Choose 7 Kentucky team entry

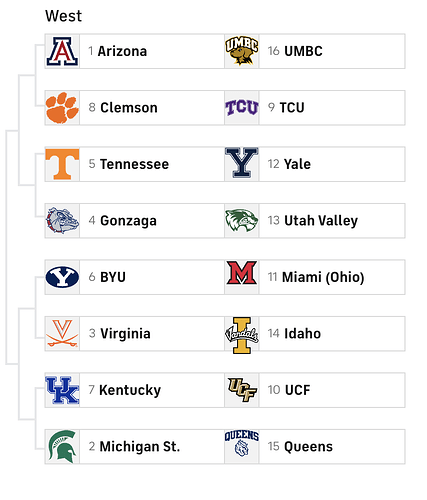coord(135,390)
